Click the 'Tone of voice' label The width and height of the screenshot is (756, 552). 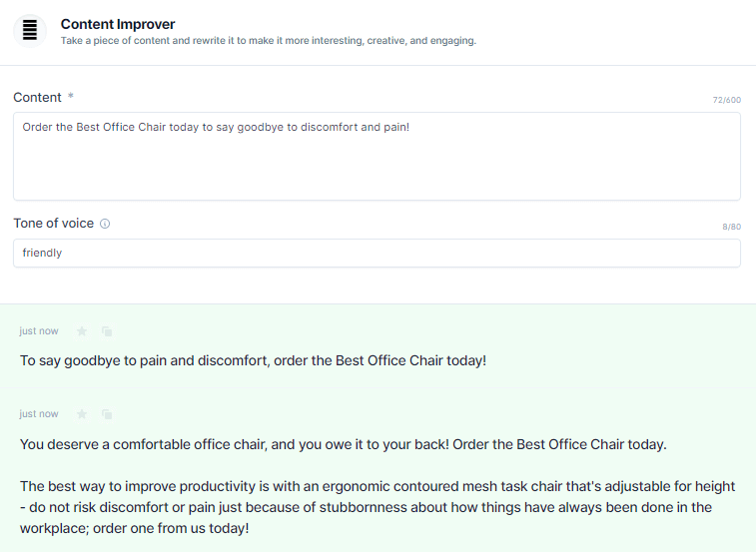[x=54, y=224]
